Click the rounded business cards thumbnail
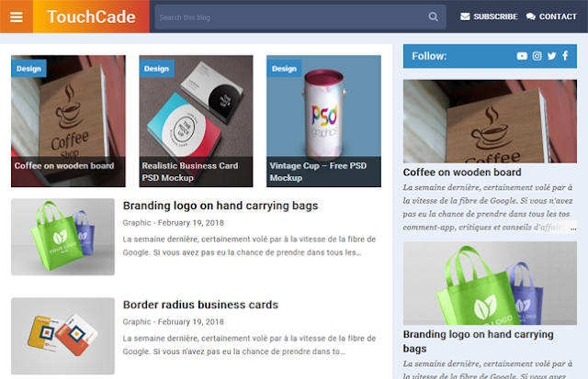The height and width of the screenshot is (379, 588). click(62, 336)
